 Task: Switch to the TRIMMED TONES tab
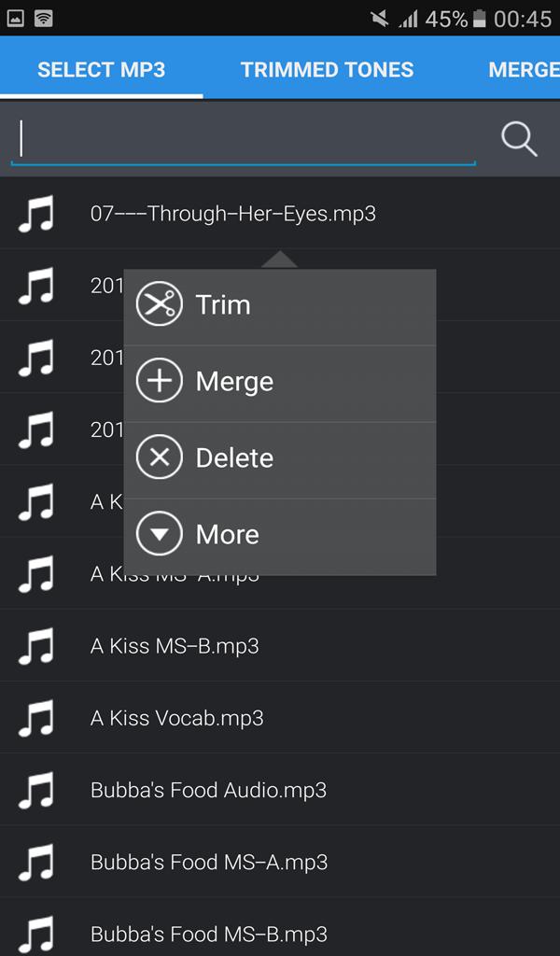[x=327, y=68]
